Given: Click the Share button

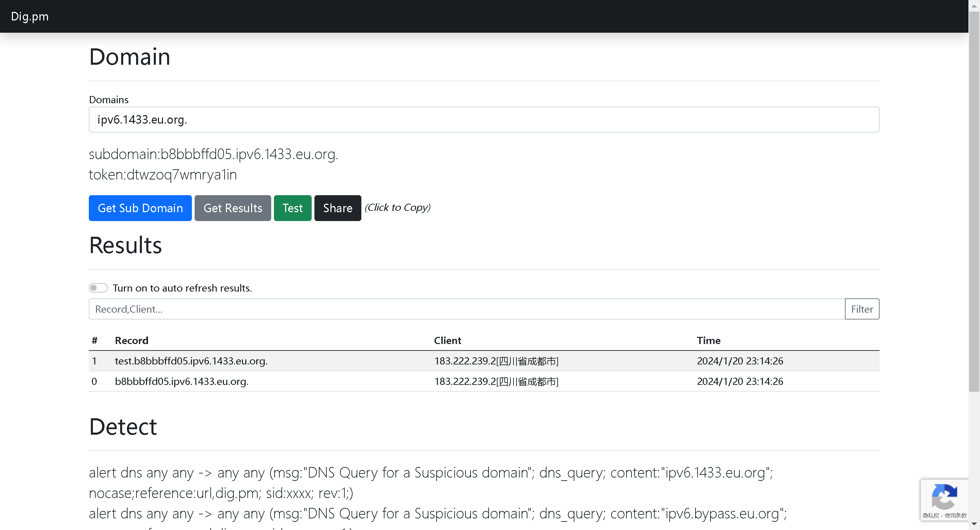Looking at the screenshot, I should pos(338,208).
